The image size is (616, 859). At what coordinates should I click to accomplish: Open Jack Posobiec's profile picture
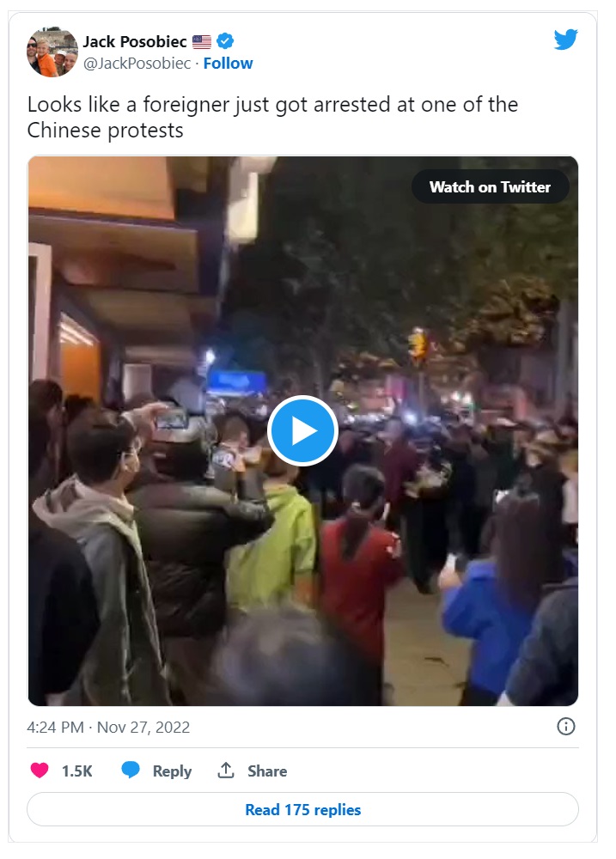tap(52, 52)
